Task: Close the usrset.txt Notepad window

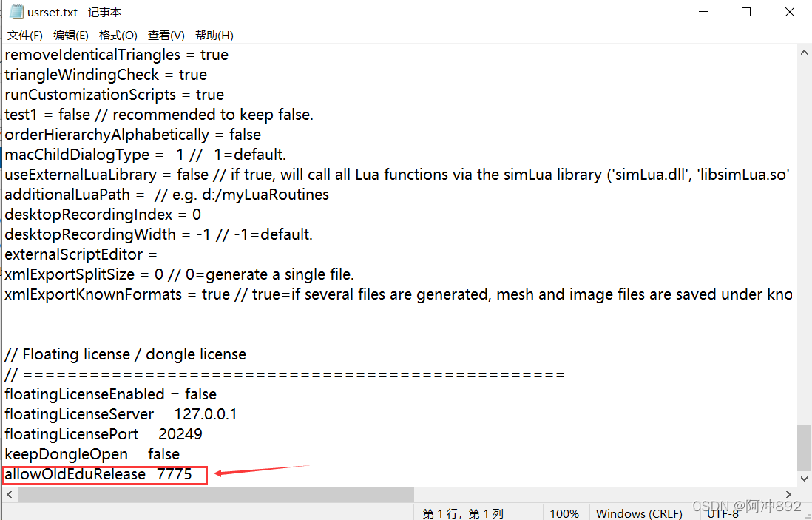Action: (790, 11)
